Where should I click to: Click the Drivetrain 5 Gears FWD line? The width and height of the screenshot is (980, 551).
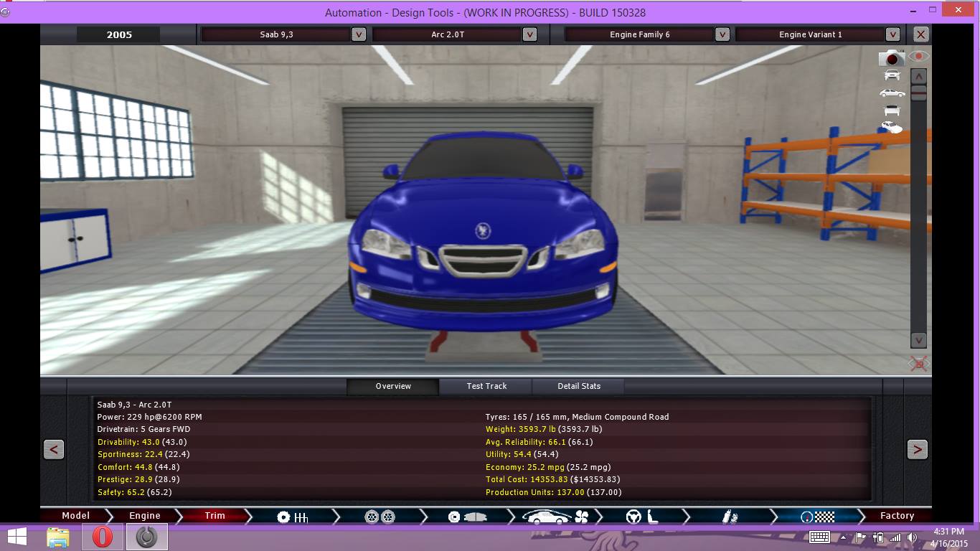143,429
